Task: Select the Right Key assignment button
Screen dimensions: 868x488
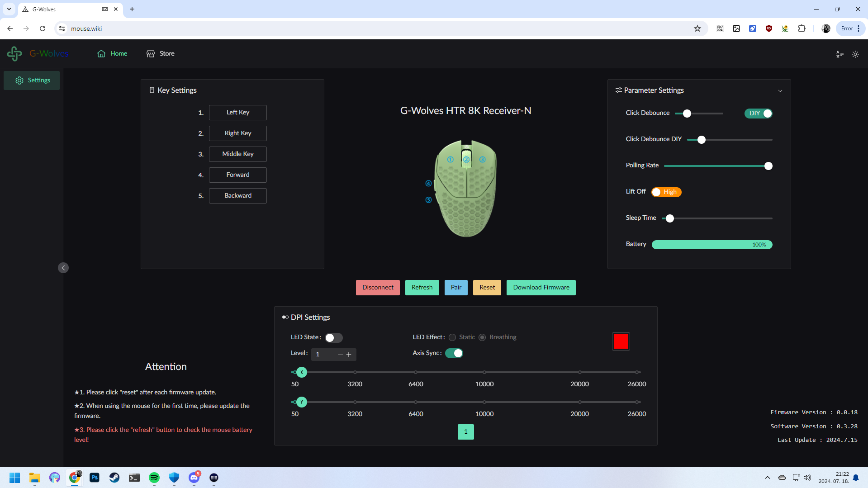Action: (238, 133)
